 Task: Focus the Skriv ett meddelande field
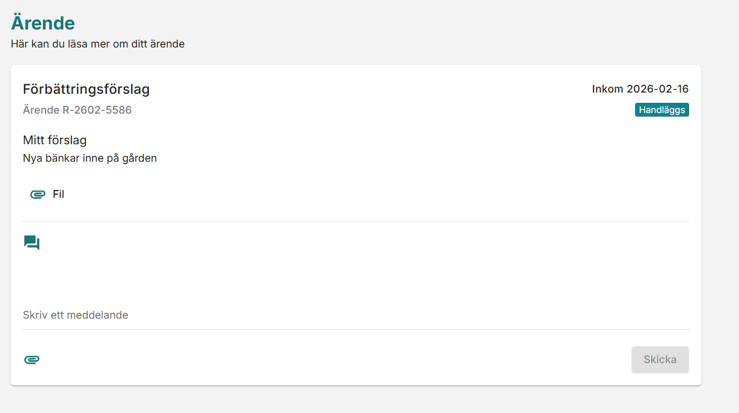coord(355,315)
